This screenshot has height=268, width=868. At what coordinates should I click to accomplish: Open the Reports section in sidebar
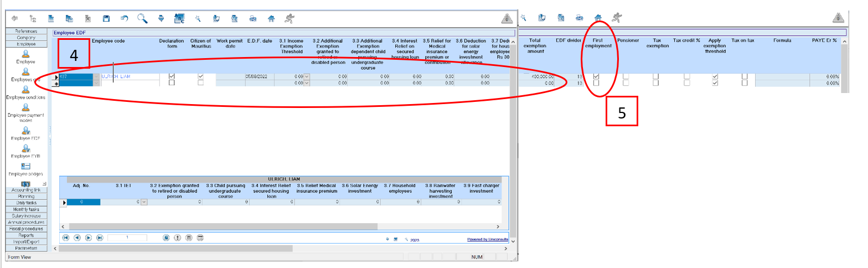(x=25, y=235)
